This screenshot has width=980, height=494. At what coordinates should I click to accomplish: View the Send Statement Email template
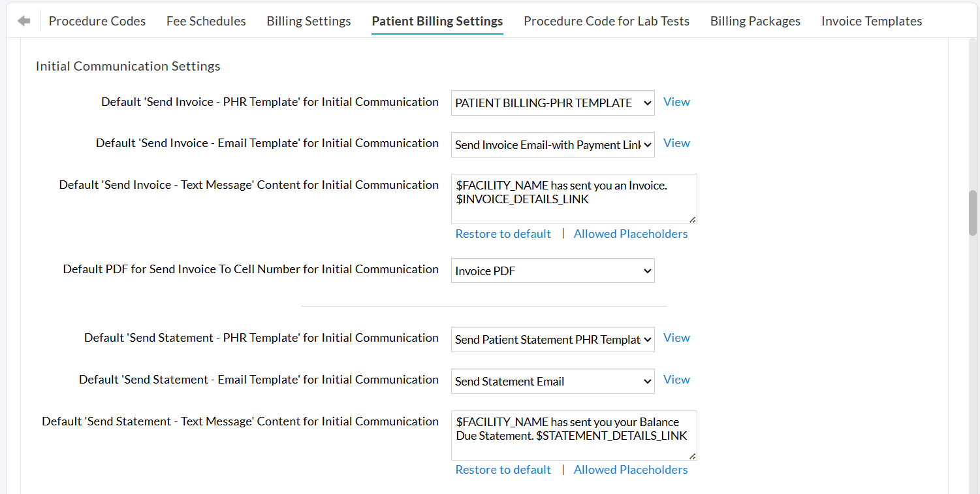tap(676, 380)
